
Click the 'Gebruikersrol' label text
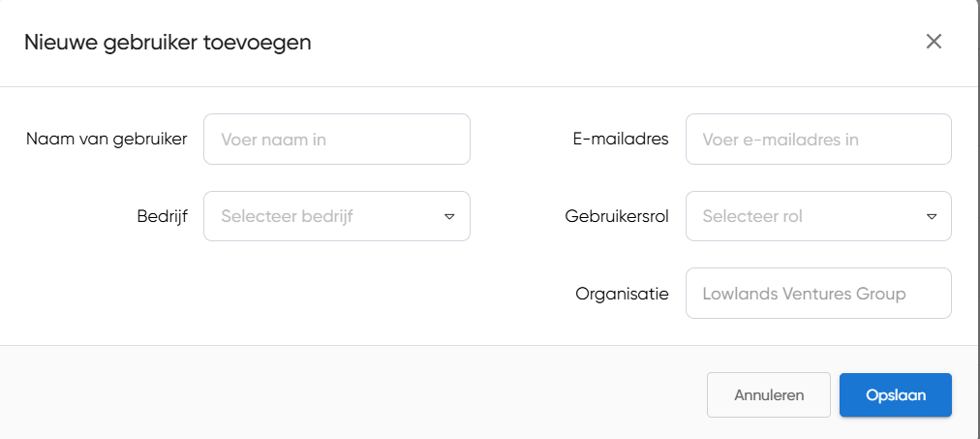(x=617, y=215)
